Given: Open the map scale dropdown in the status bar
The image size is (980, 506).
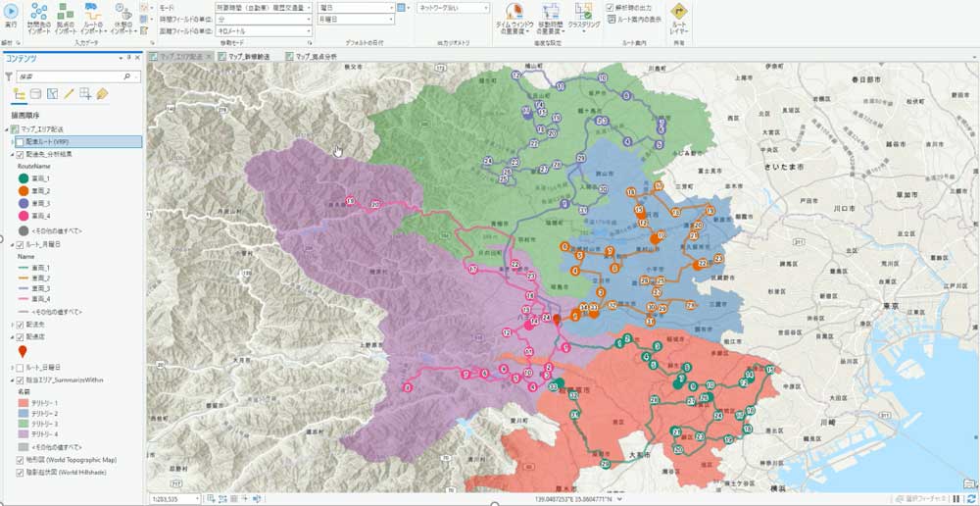Looking at the screenshot, I should pyautogui.click(x=197, y=499).
